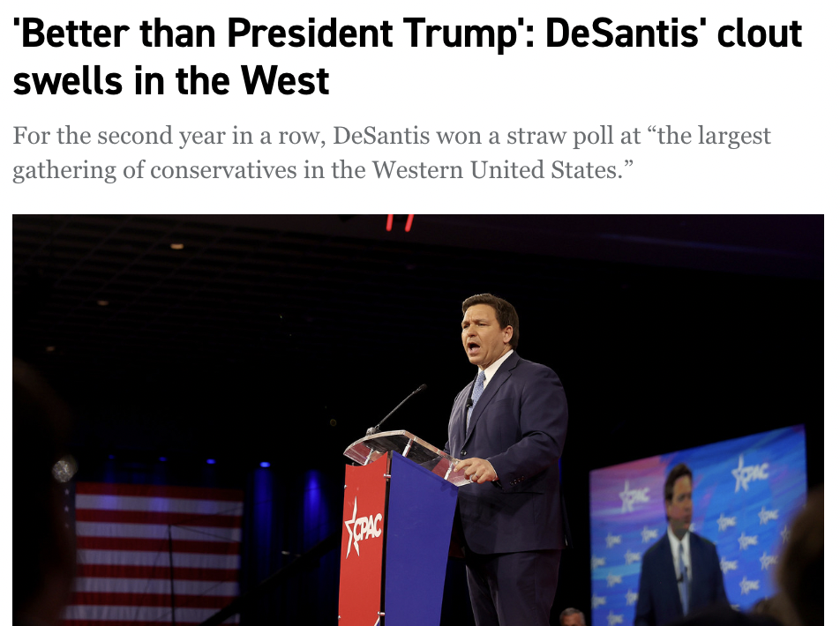Image resolution: width=840 pixels, height=626 pixels.
Task: Click the word 'West' in the headline
Action: (284, 81)
